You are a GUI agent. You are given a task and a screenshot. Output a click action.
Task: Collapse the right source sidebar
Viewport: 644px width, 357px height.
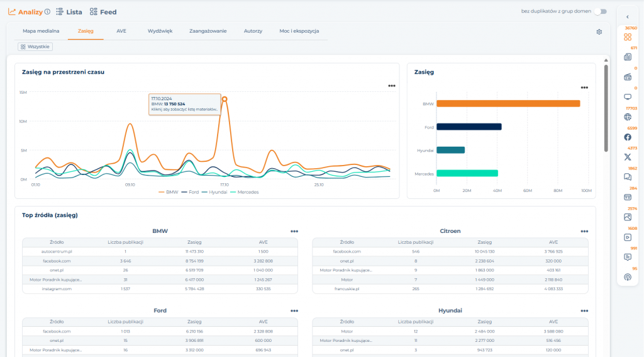click(628, 17)
